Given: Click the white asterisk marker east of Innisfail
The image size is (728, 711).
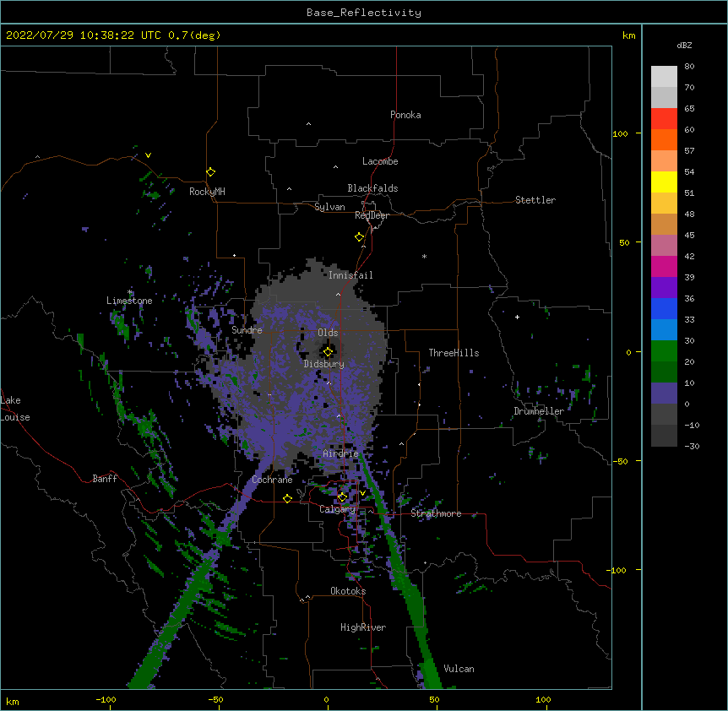Looking at the screenshot, I should (424, 257).
